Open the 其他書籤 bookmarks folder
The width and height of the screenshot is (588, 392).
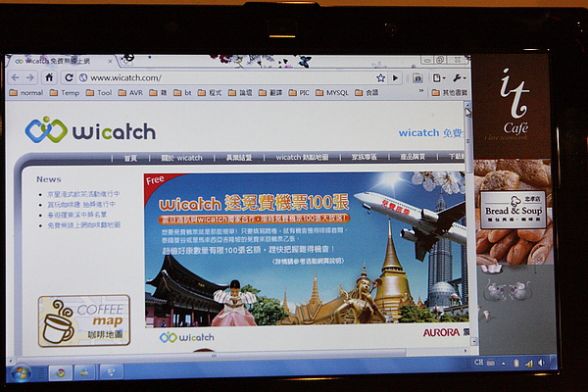click(x=449, y=92)
